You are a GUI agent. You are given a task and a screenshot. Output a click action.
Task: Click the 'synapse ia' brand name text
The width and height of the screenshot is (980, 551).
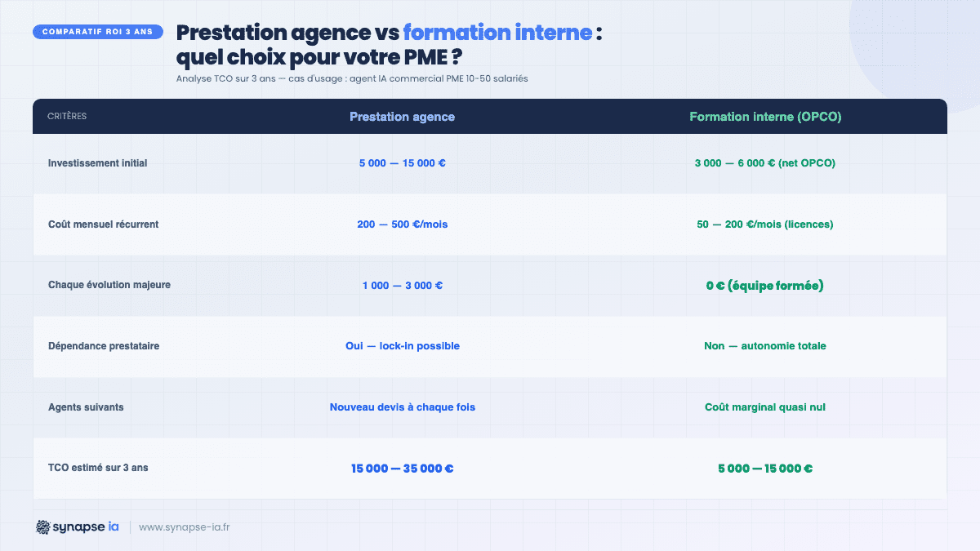[x=87, y=527]
